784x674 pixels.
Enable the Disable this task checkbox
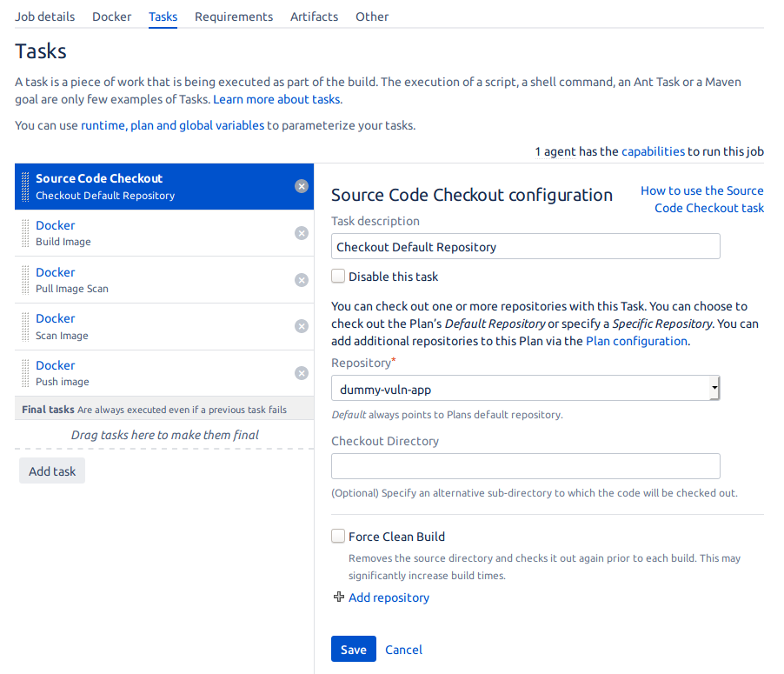click(337, 276)
